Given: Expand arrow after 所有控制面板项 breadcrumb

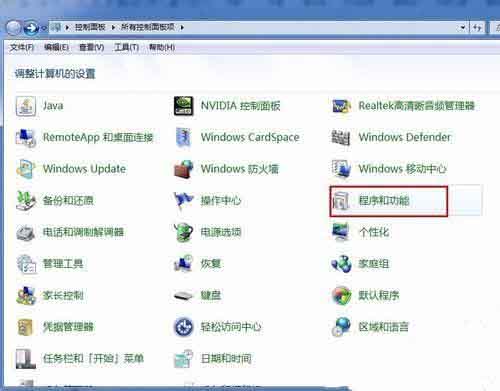Looking at the screenshot, I should click(182, 28).
